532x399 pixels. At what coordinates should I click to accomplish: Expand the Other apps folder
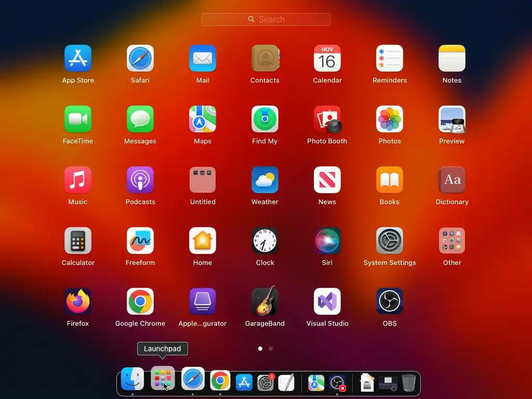(x=452, y=241)
